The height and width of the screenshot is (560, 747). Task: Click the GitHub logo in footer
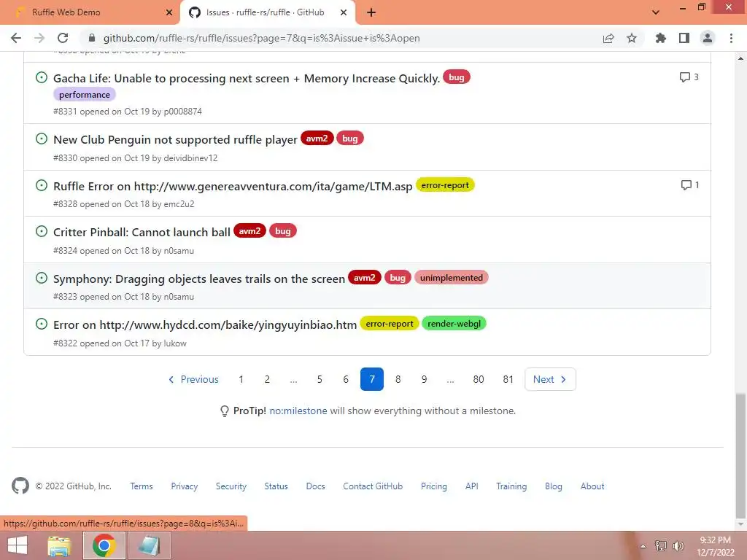(x=20, y=486)
